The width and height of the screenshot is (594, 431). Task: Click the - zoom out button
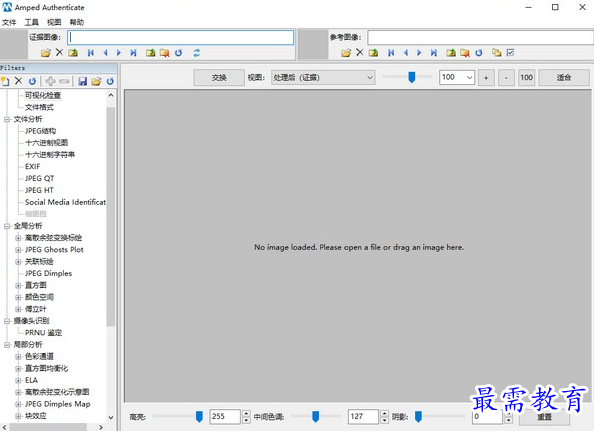click(506, 78)
